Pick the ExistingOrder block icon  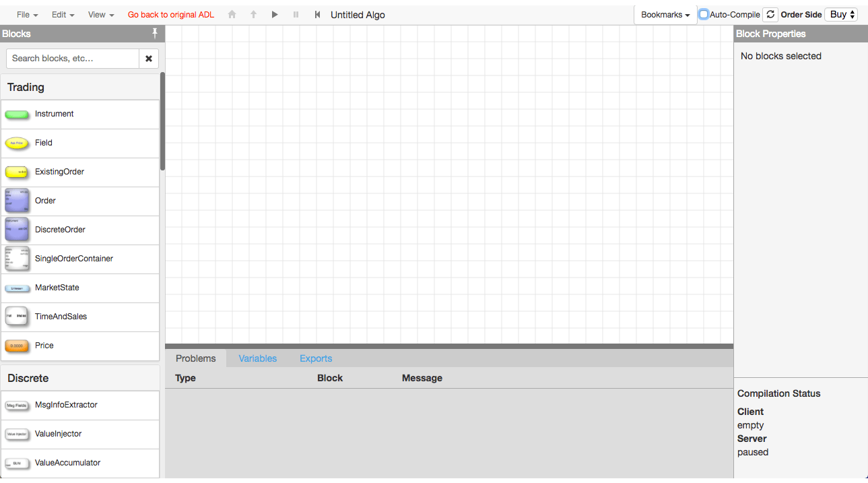17,172
